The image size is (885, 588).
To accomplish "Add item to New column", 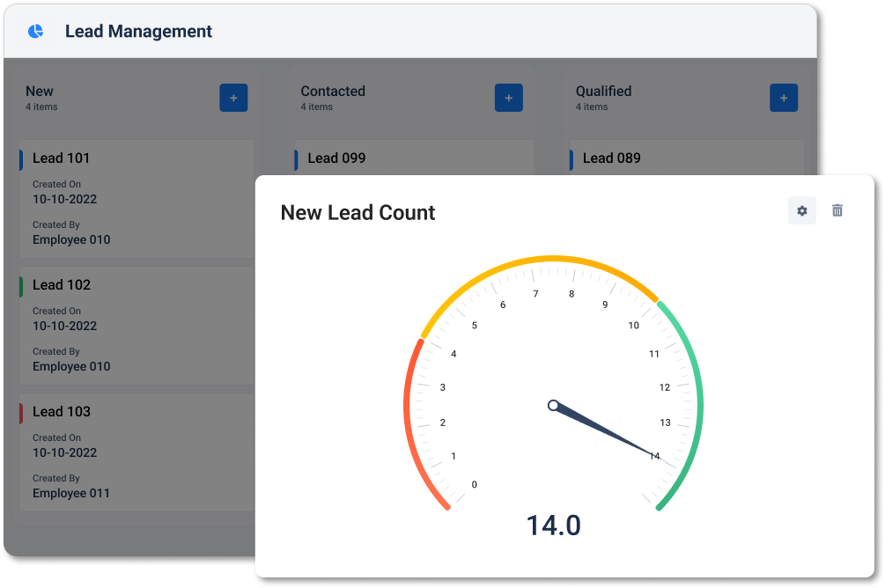I will (x=233, y=98).
